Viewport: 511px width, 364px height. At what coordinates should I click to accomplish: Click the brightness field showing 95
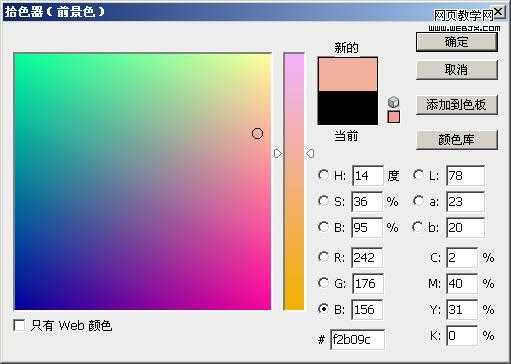[367, 228]
